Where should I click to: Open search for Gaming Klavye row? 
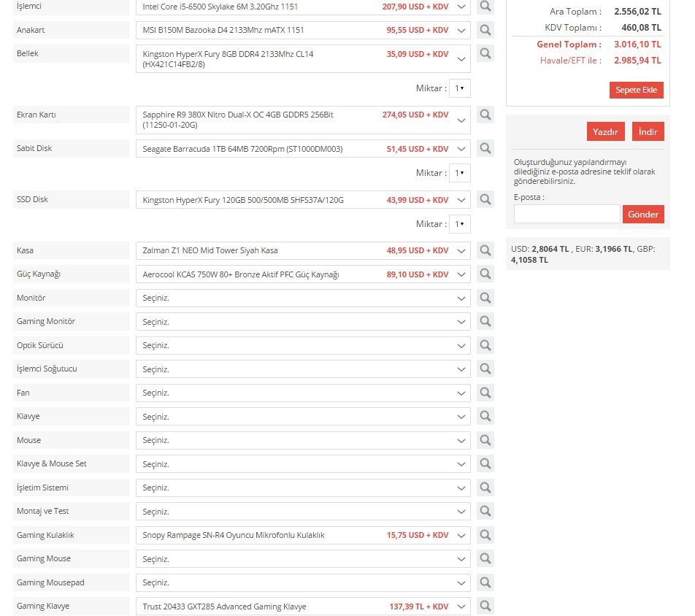tap(485, 606)
